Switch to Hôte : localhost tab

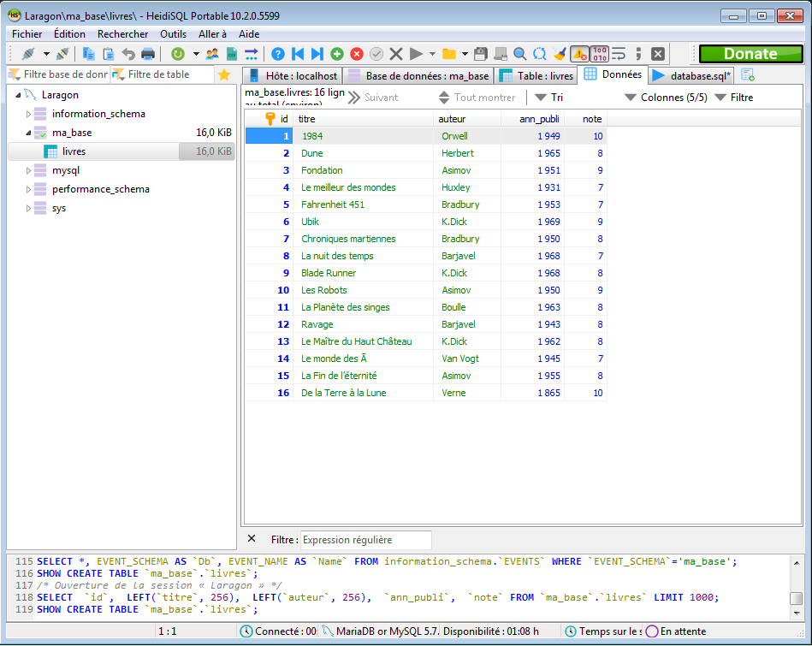[293, 75]
